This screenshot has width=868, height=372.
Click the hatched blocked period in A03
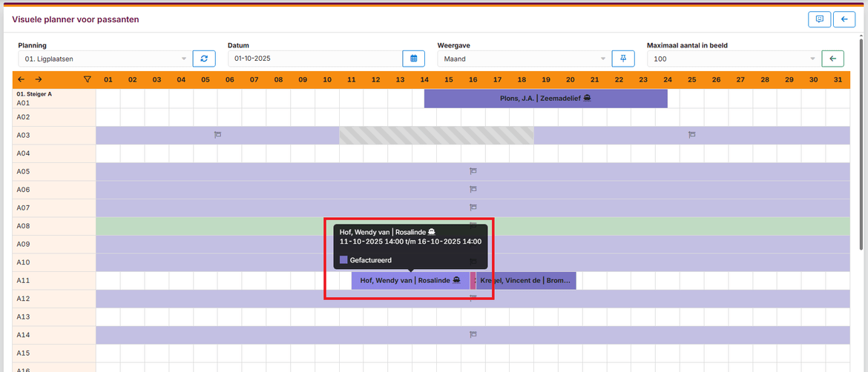pos(436,136)
